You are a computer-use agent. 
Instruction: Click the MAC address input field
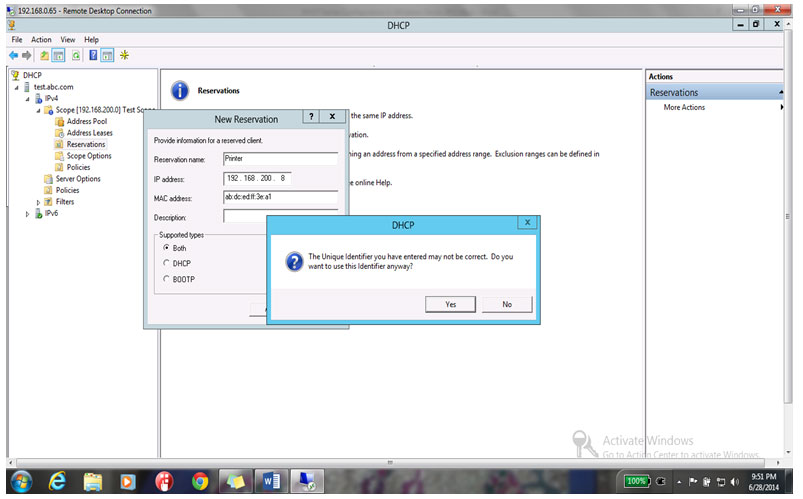click(280, 197)
